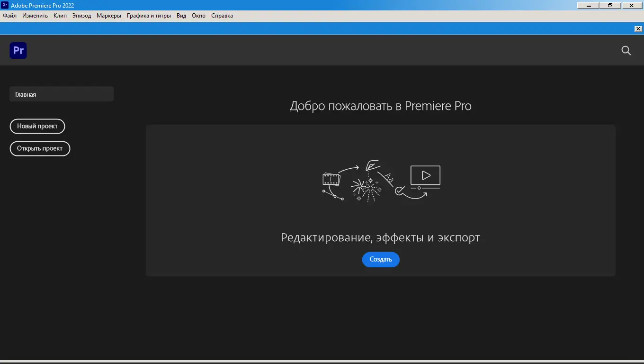Open the Эпизод menu
644x364 pixels.
click(x=81, y=15)
